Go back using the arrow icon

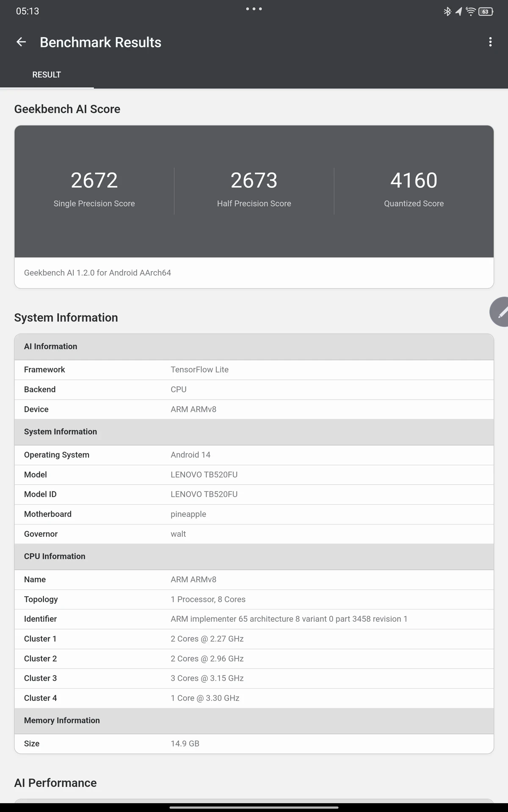[x=21, y=42]
